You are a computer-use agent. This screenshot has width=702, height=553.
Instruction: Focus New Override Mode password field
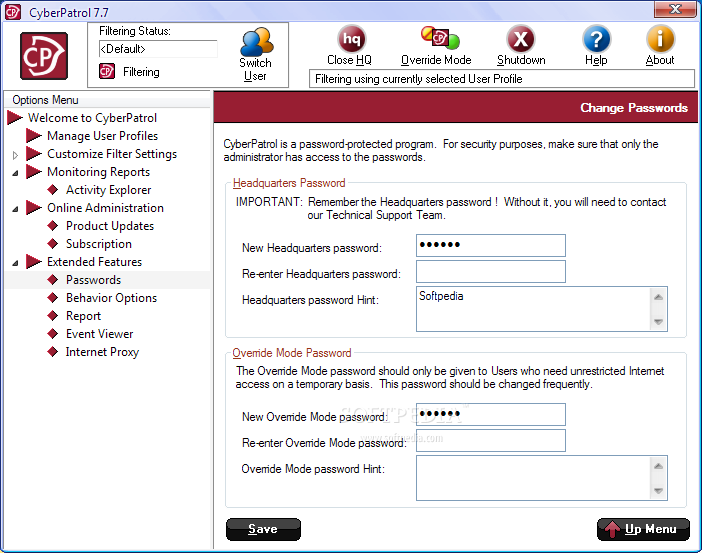point(491,415)
